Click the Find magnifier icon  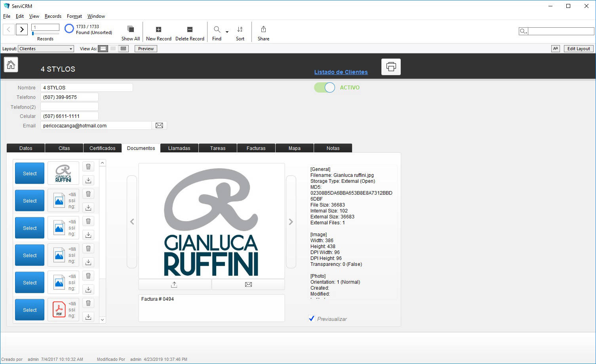pyautogui.click(x=217, y=29)
